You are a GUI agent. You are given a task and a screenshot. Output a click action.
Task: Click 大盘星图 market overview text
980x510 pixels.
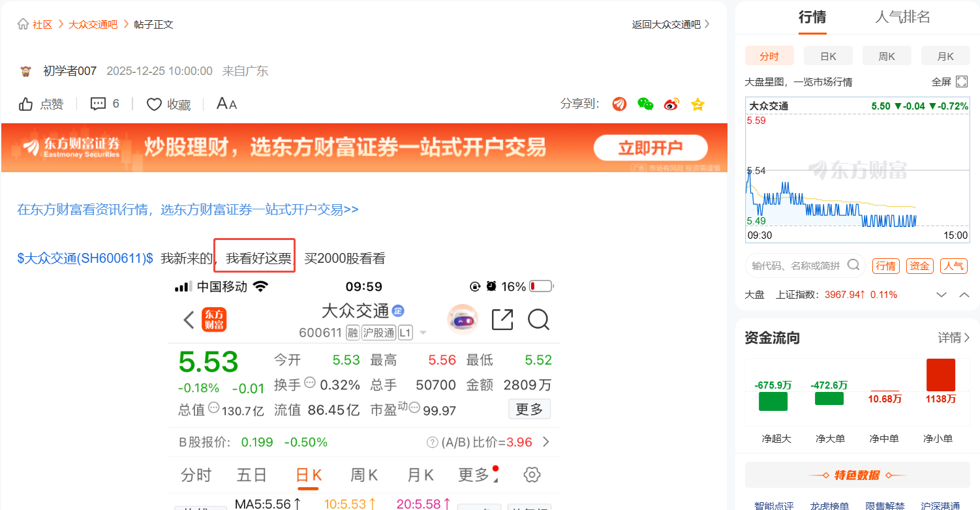799,82
